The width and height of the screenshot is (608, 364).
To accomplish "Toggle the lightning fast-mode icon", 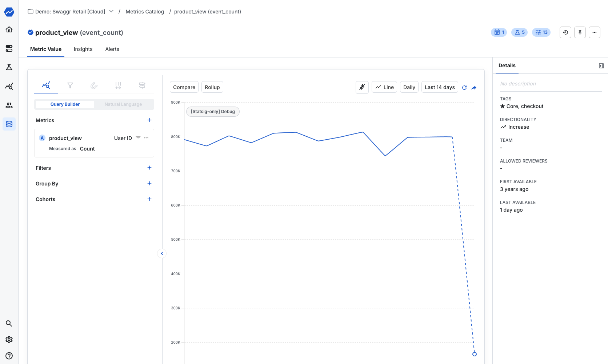I will point(362,87).
